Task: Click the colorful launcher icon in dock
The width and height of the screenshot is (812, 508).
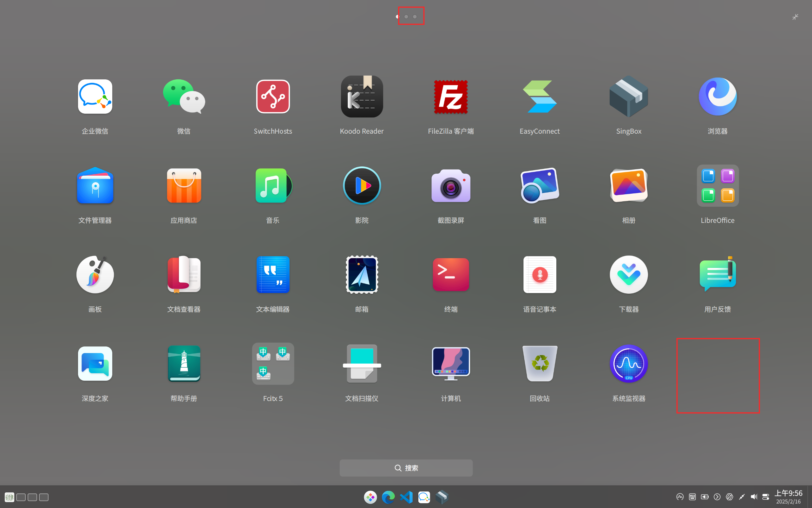Action: (x=370, y=497)
